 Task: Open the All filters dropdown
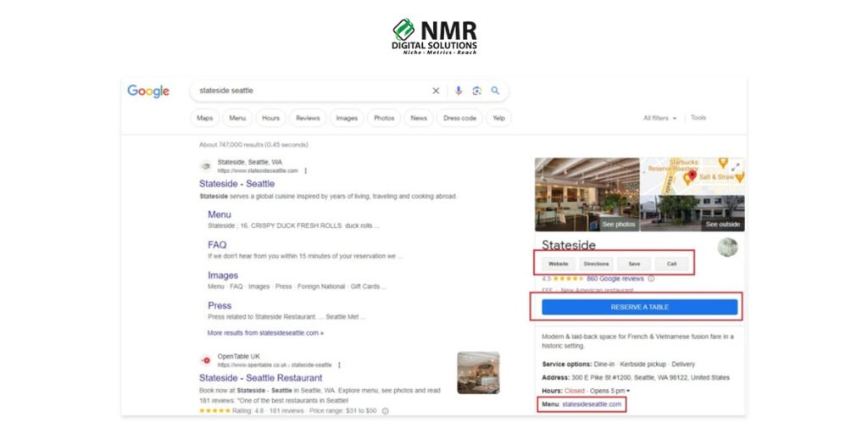[x=660, y=118]
